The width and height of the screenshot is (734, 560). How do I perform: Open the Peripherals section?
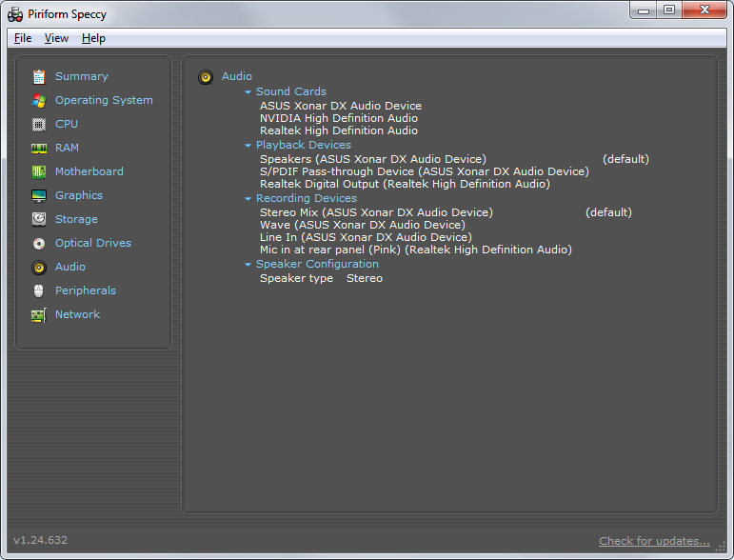(86, 290)
